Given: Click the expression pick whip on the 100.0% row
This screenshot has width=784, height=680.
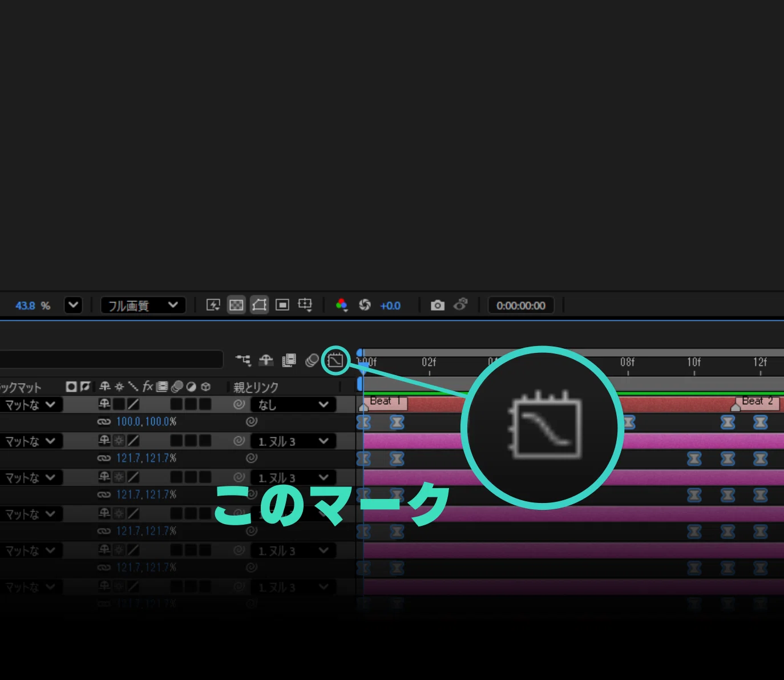Looking at the screenshot, I should pyautogui.click(x=252, y=421).
